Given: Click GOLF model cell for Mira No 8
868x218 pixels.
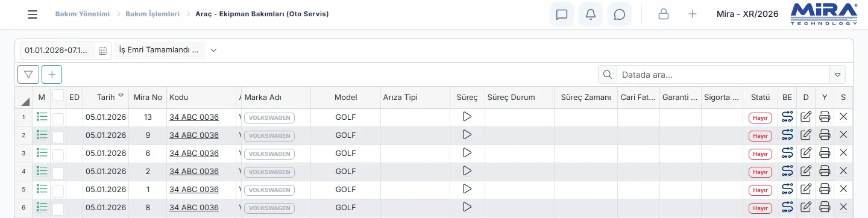Looking at the screenshot, I should coord(346,207).
